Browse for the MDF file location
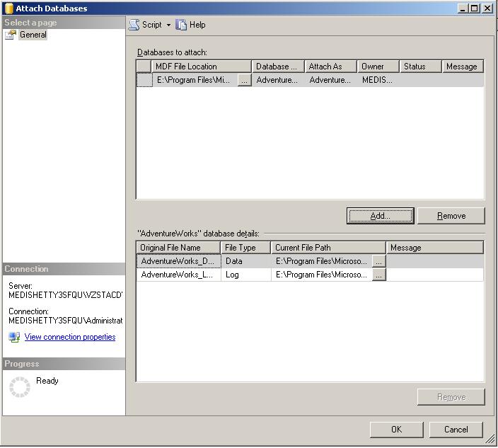Screen dimensions: 498x448 coord(244,81)
